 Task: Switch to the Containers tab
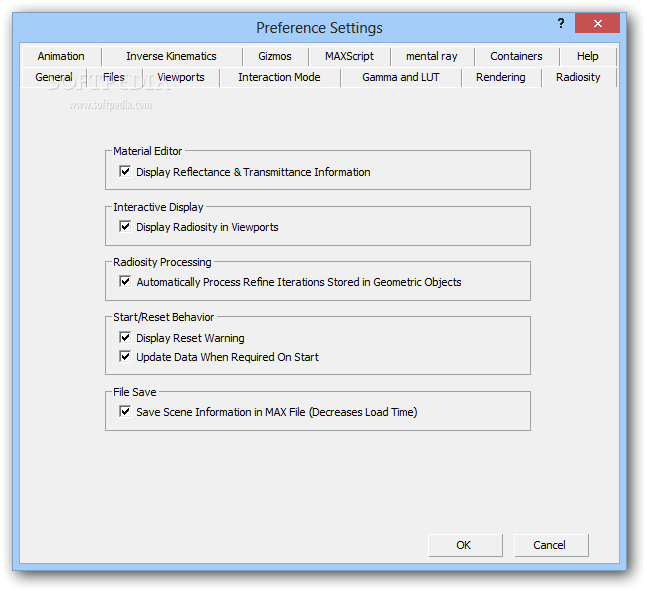[x=516, y=56]
